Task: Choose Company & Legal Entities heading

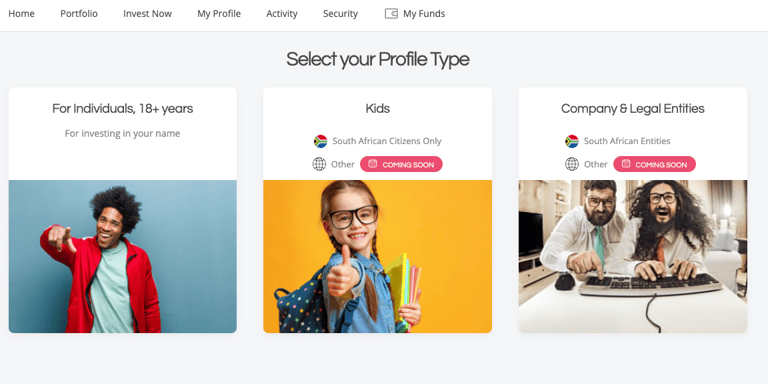Action: pos(633,109)
